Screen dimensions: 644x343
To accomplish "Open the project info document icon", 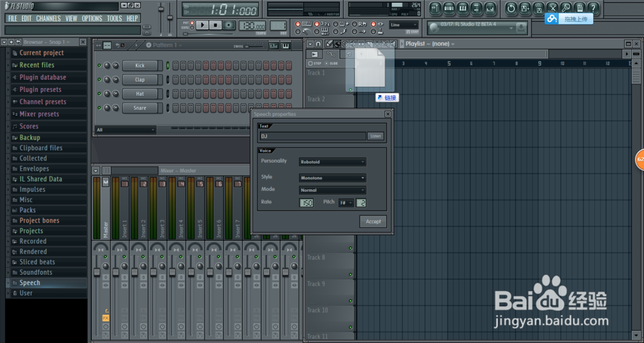I will pyautogui.click(x=580, y=7).
